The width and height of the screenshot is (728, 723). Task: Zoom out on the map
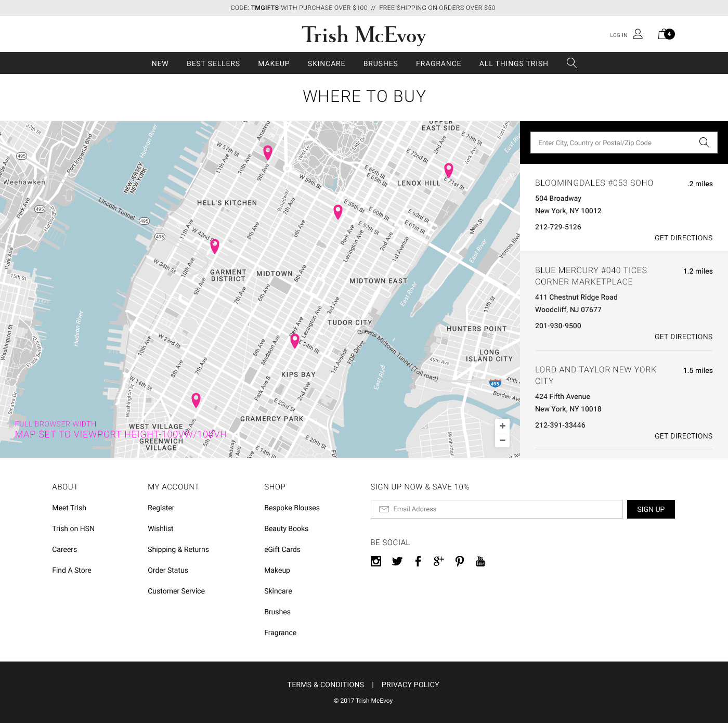502,441
